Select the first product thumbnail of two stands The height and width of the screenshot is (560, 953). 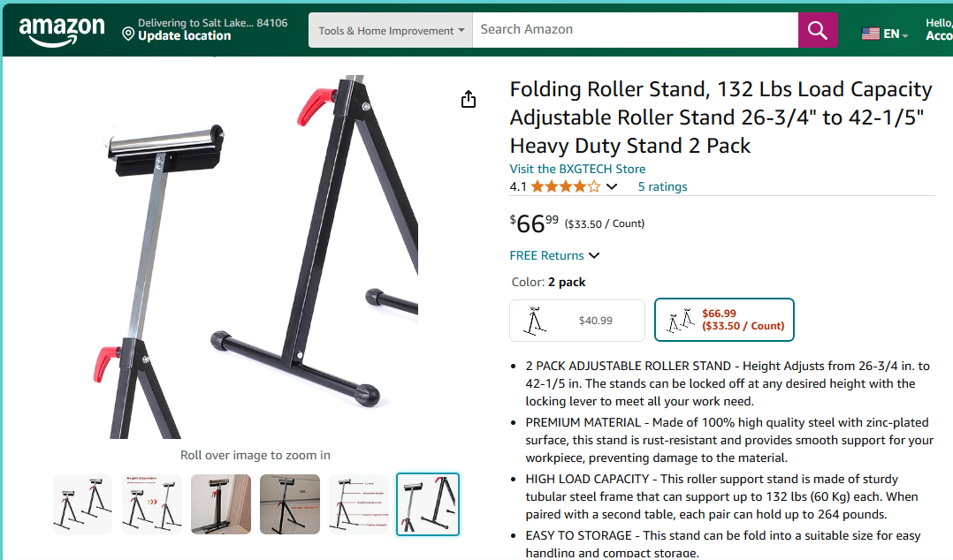pos(83,504)
